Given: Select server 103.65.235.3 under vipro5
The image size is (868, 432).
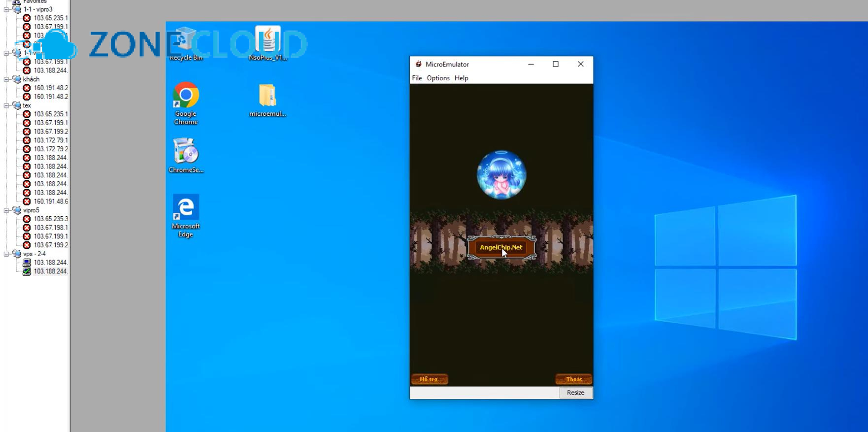Looking at the screenshot, I should coord(51,219).
